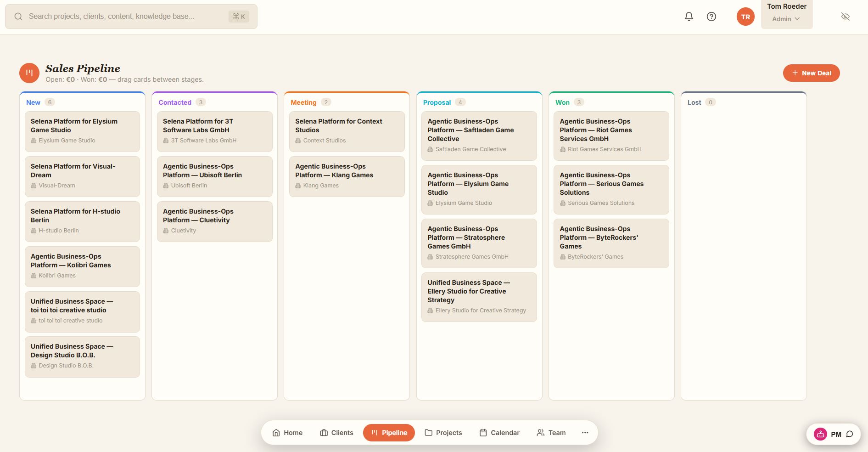Click the Lost column count badge 0

(x=710, y=102)
